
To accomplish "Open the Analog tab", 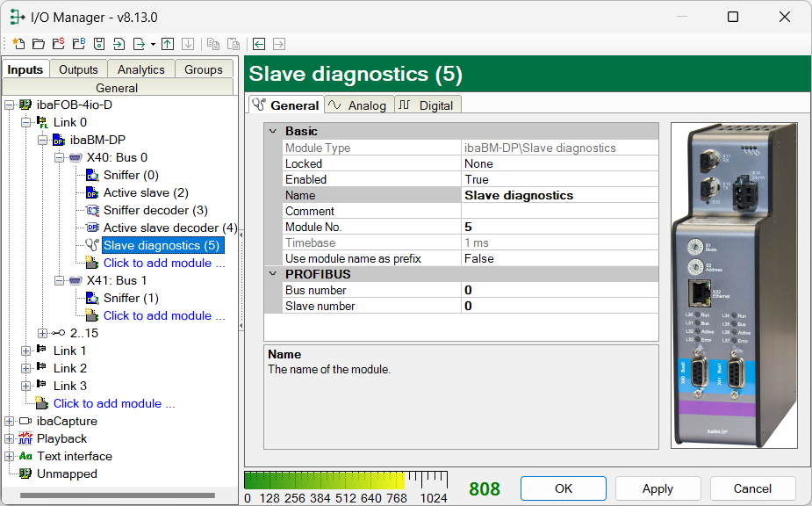I will coord(359,105).
